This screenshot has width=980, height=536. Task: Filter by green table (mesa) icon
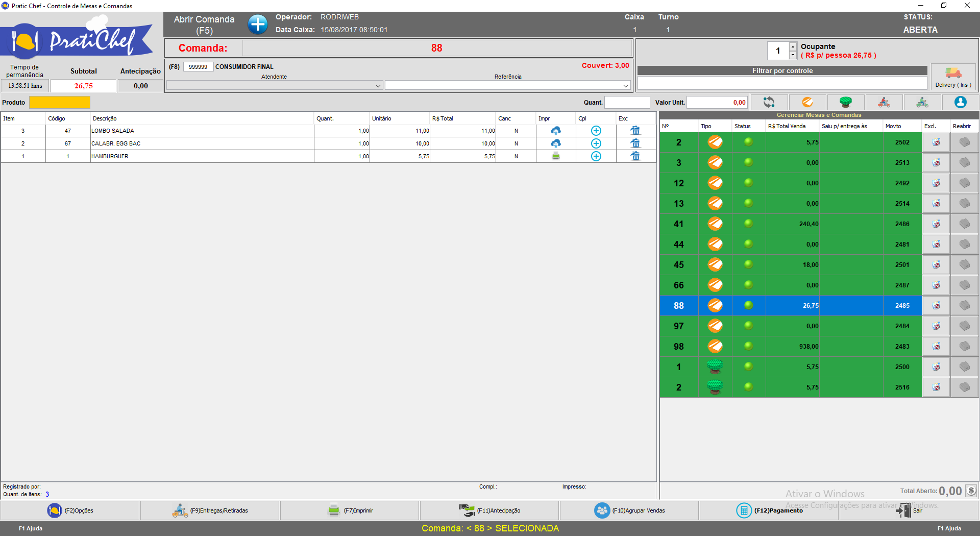[x=845, y=102]
